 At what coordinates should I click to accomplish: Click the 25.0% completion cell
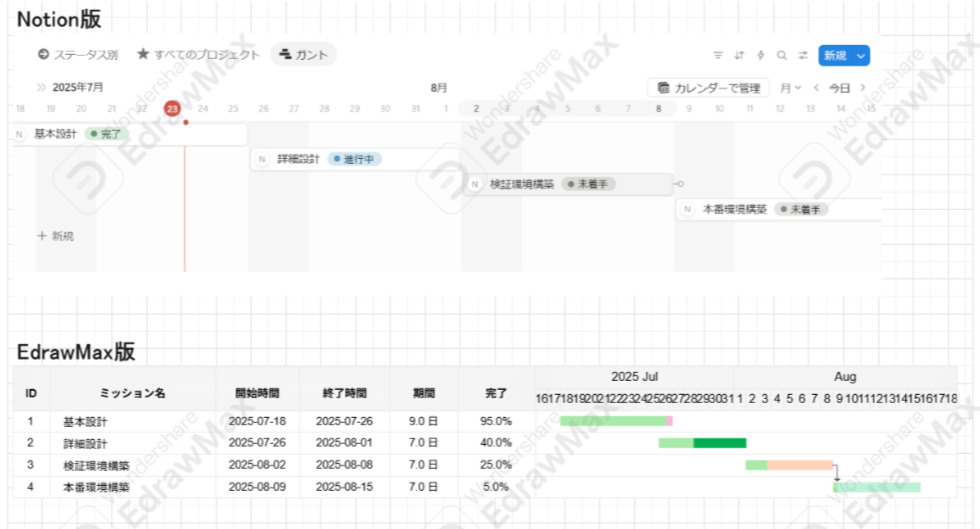(496, 465)
